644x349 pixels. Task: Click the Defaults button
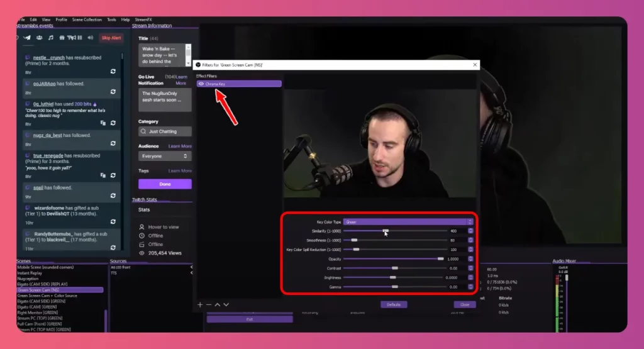(x=394, y=304)
